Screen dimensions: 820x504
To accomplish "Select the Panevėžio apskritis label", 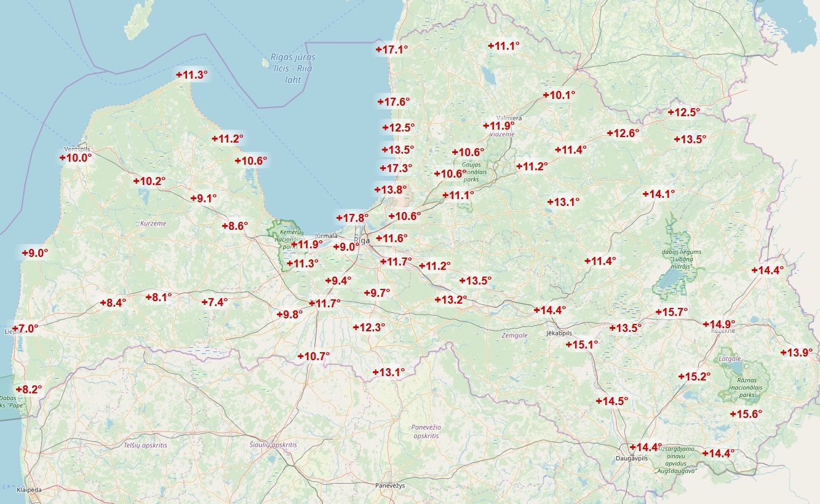I will tap(426, 431).
